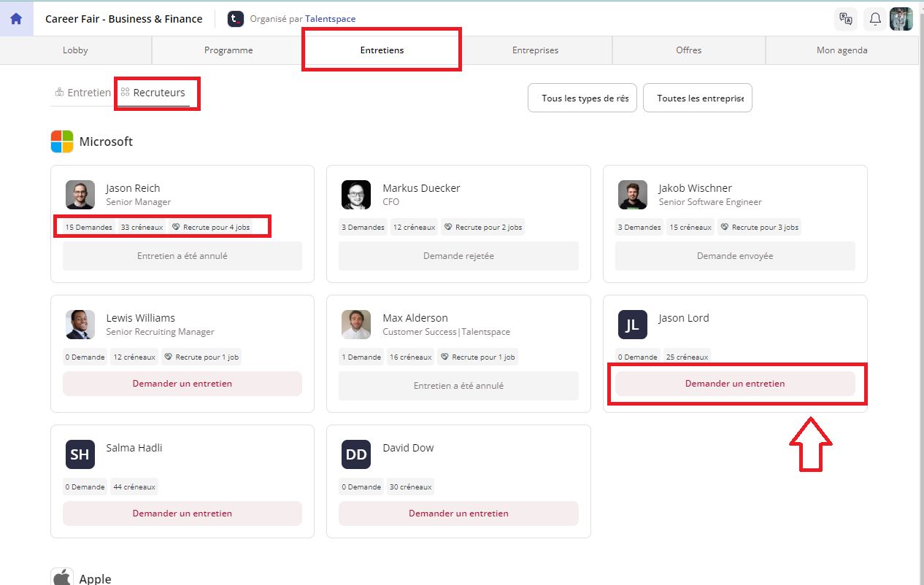924x585 pixels.
Task: Click the SH avatar for Salma Hadli
Action: pos(80,454)
